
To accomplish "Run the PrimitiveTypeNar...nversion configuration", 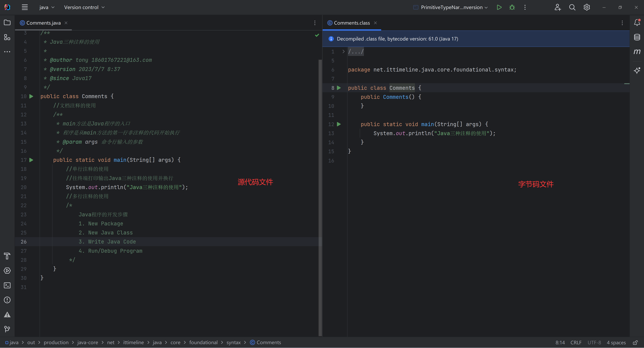I will point(499,7).
